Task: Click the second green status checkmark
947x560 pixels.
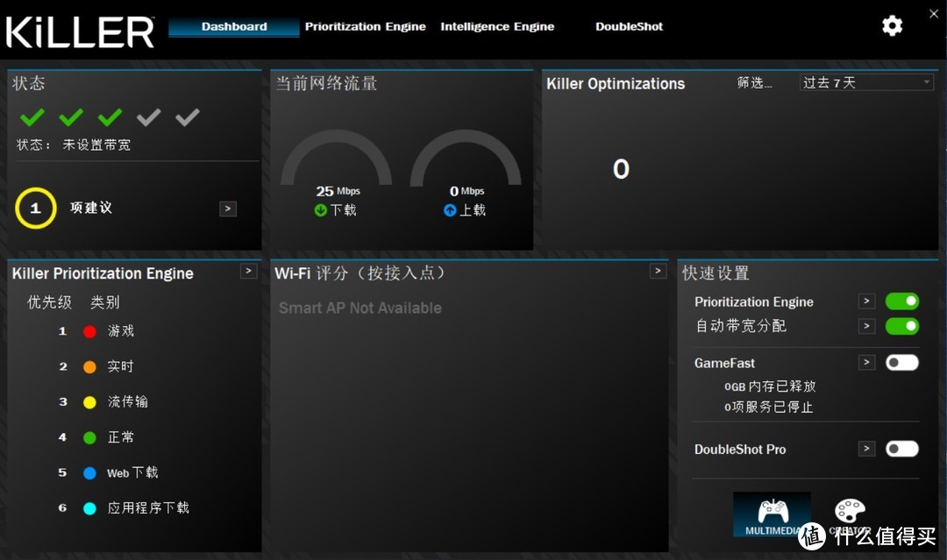Action: (x=71, y=117)
